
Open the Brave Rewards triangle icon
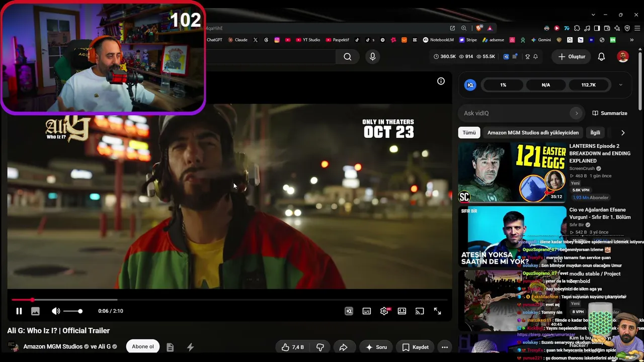coord(490,28)
